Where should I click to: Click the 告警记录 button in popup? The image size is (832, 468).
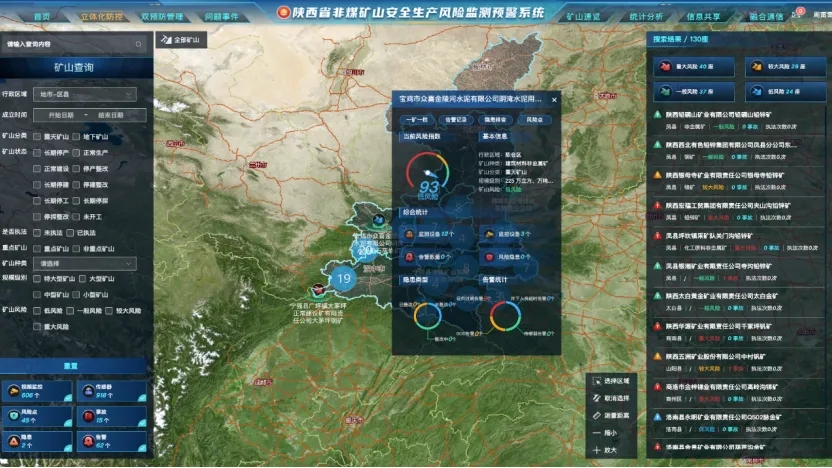click(x=454, y=119)
